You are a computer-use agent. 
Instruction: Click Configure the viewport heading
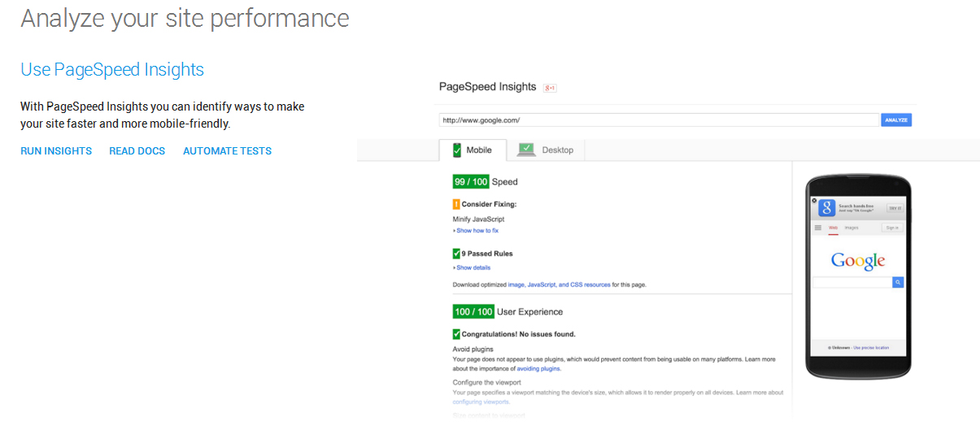487,382
